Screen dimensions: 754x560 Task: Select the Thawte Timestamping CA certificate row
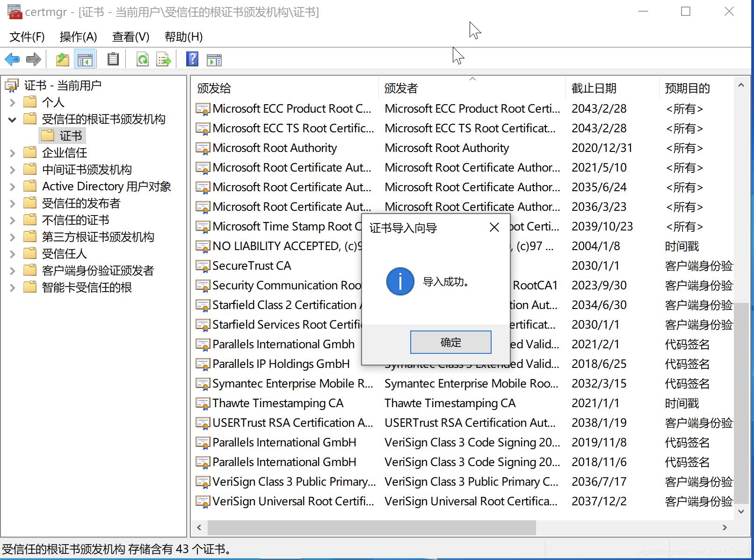(278, 403)
